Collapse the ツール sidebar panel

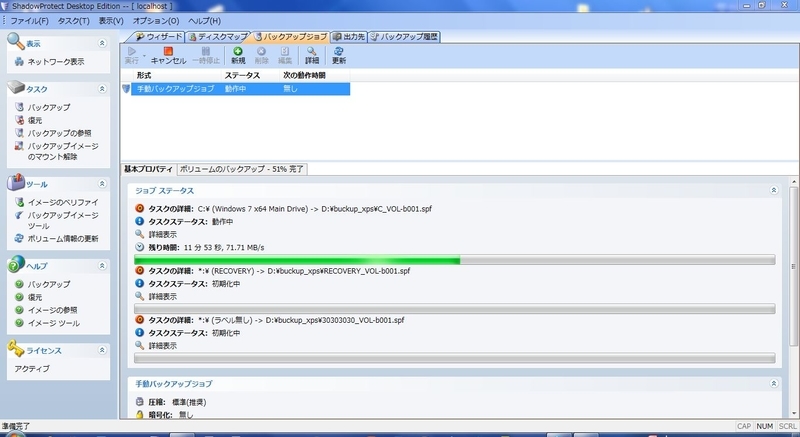coord(102,184)
